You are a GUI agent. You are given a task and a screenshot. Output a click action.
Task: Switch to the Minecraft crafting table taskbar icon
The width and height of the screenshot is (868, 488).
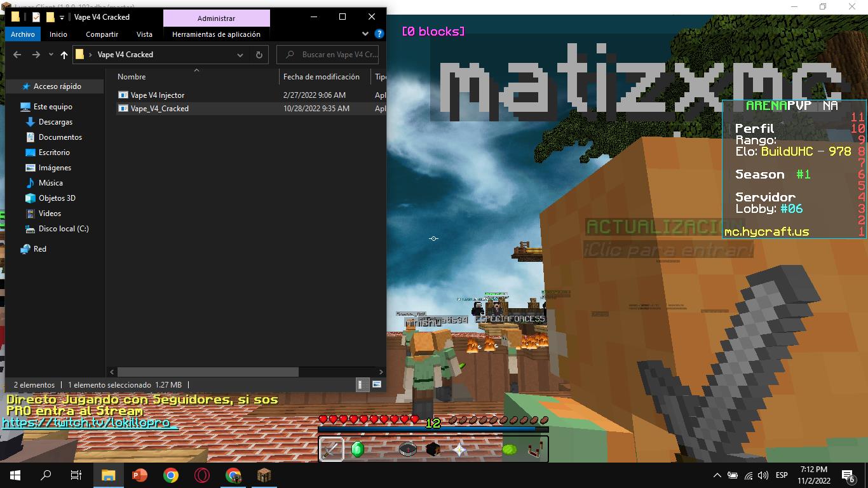[x=264, y=475]
